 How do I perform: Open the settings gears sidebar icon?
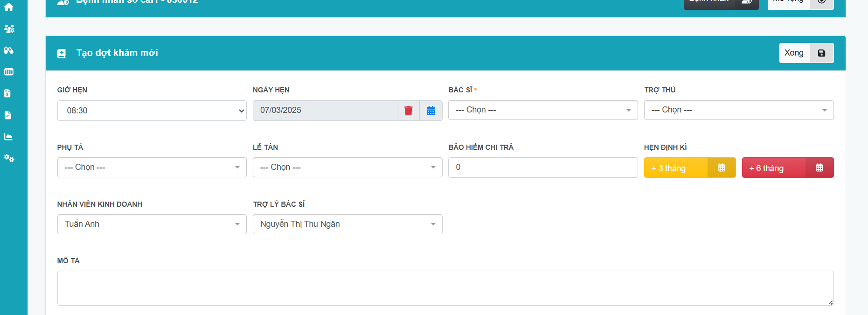coord(9,158)
